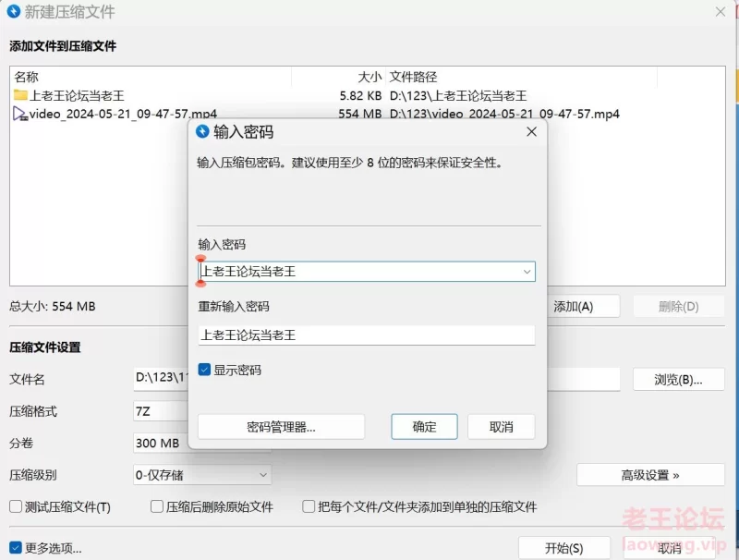The image size is (739, 560).
Task: Click the 添加(A) button
Action: [x=583, y=307]
